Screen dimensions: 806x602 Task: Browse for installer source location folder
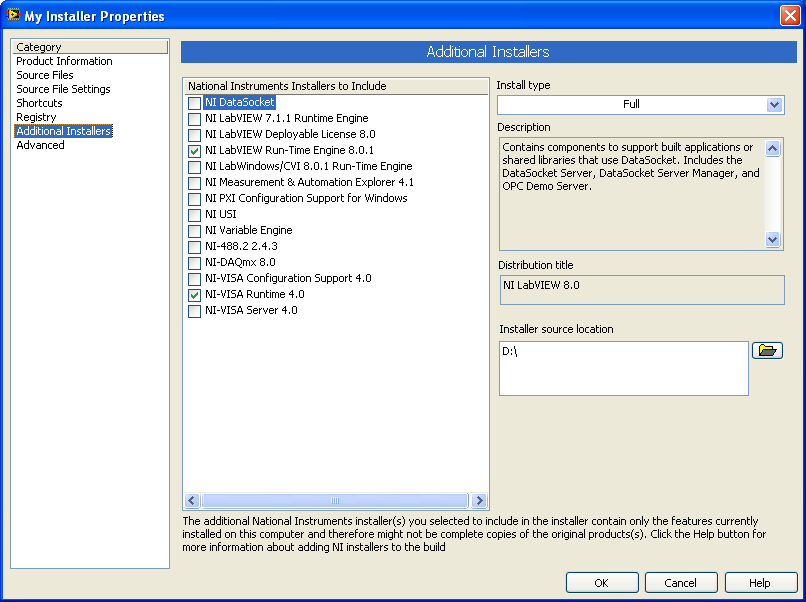(767, 351)
